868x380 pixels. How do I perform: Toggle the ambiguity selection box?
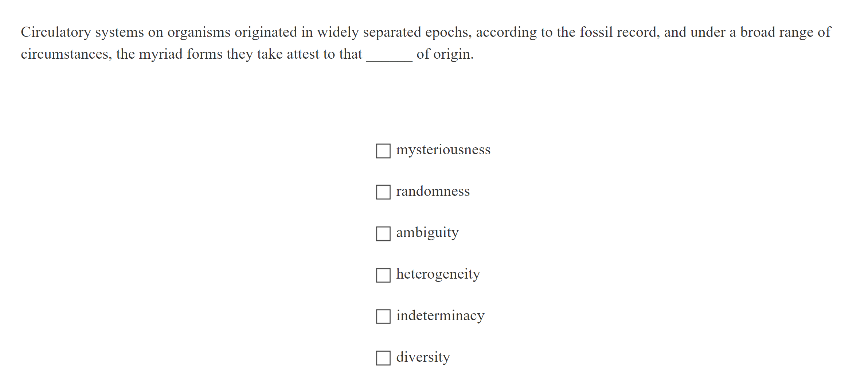383,233
